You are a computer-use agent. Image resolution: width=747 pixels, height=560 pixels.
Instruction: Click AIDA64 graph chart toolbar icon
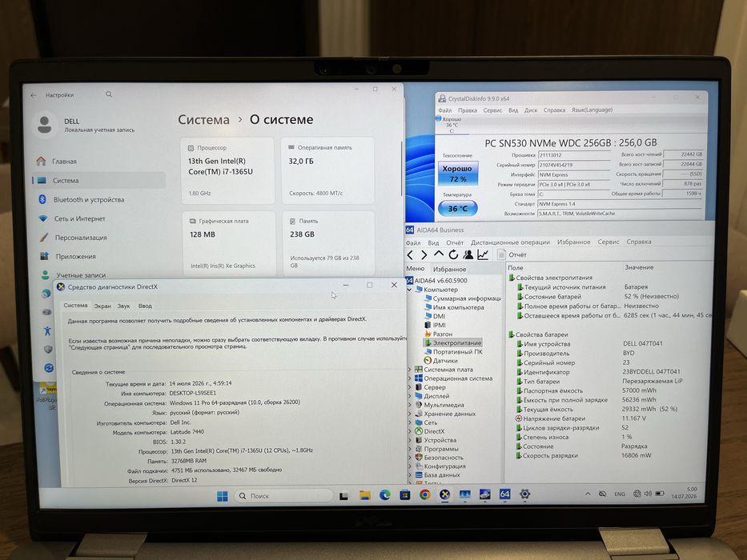tap(483, 254)
